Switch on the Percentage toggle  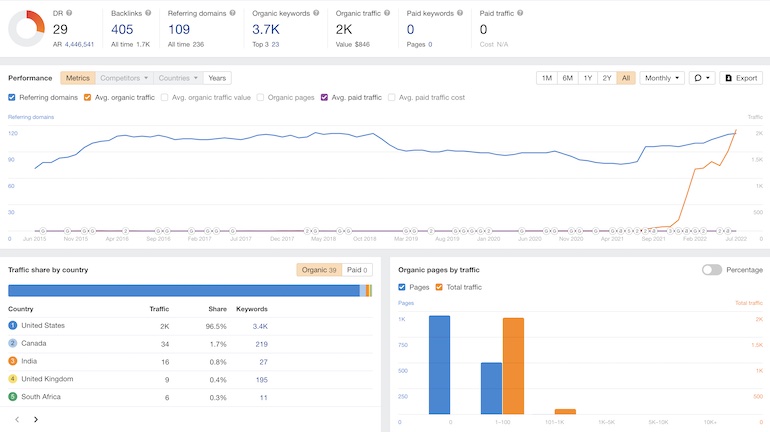(x=712, y=270)
